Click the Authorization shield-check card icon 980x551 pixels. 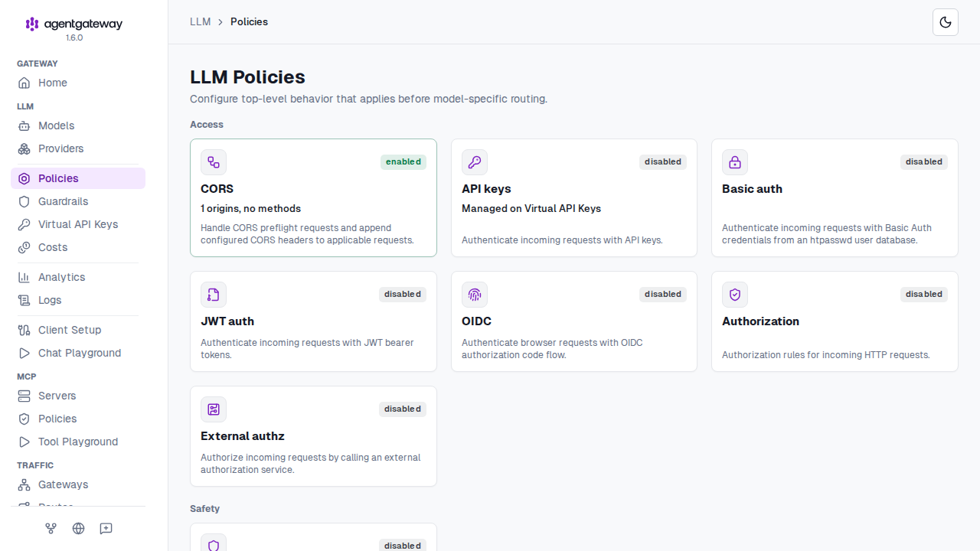(x=735, y=295)
